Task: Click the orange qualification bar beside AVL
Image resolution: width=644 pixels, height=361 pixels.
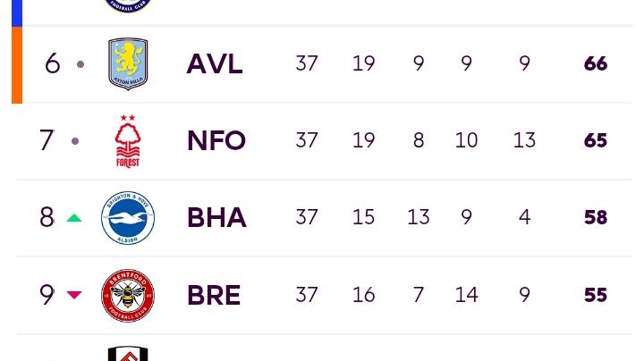Action: click(x=17, y=65)
